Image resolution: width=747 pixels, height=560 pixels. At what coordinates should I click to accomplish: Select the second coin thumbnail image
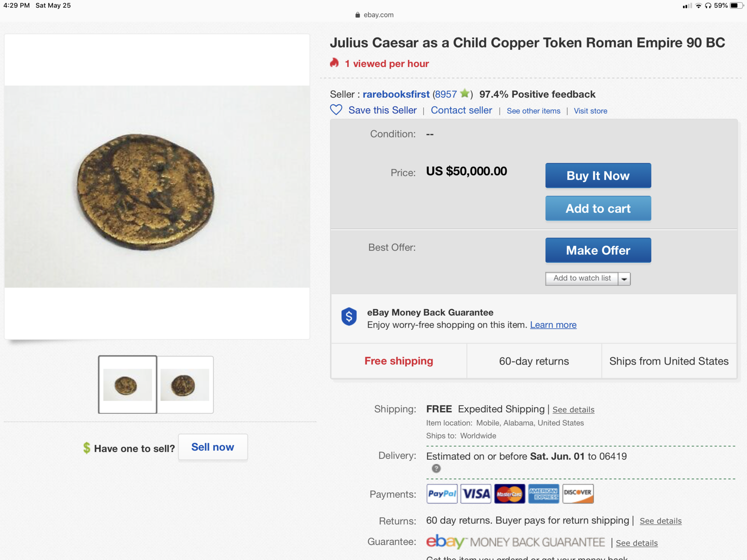point(185,384)
